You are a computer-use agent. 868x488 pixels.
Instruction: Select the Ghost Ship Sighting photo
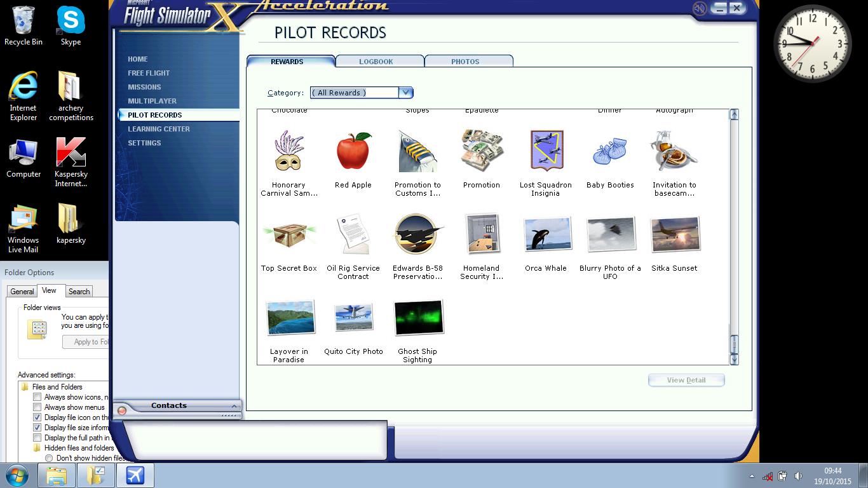click(x=418, y=317)
